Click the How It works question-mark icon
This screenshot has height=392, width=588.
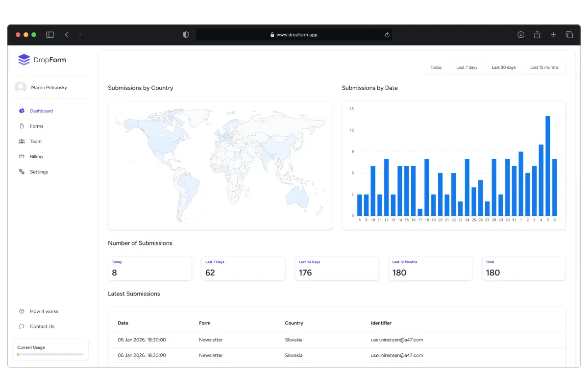coord(21,311)
